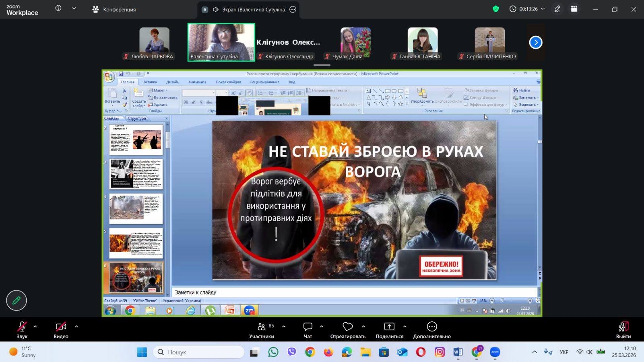Open the Конференция tab
The height and width of the screenshot is (362, 644).
tap(114, 9)
